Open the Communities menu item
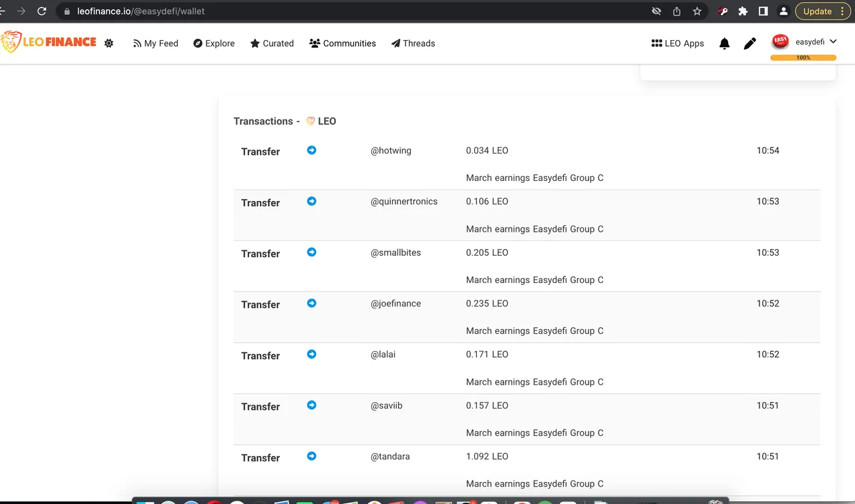 343,43
